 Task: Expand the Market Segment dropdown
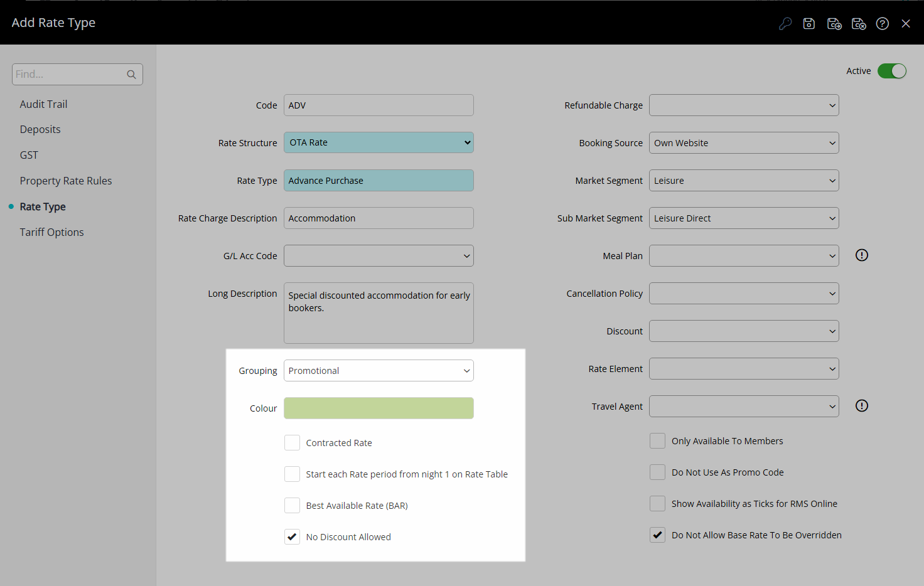[x=744, y=181]
